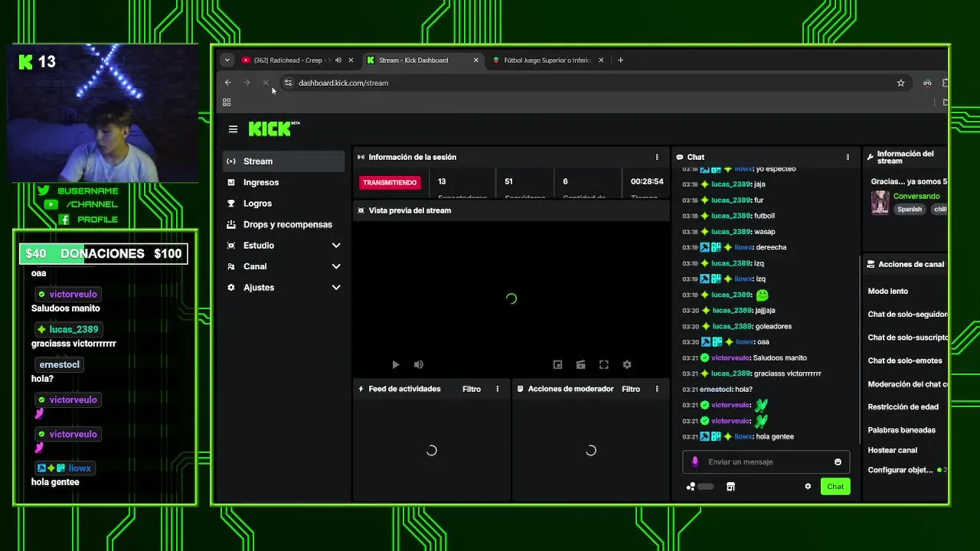Toggle Chat de solo-suscriptores
Screen dimensions: 980x551
[907, 337]
